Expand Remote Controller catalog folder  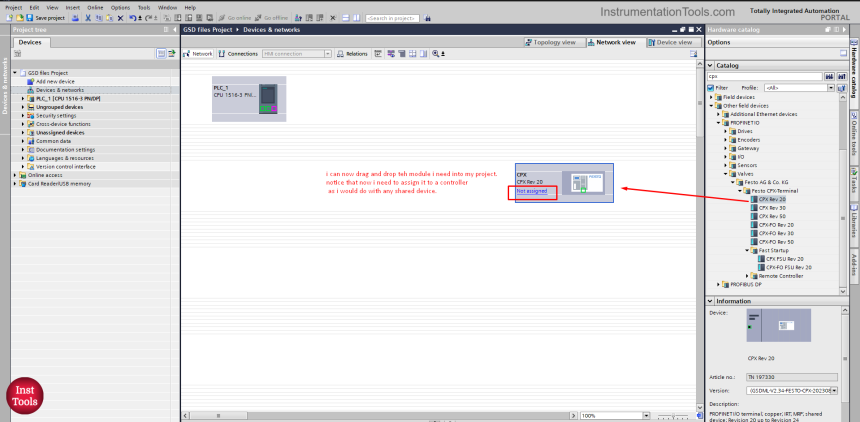point(747,276)
